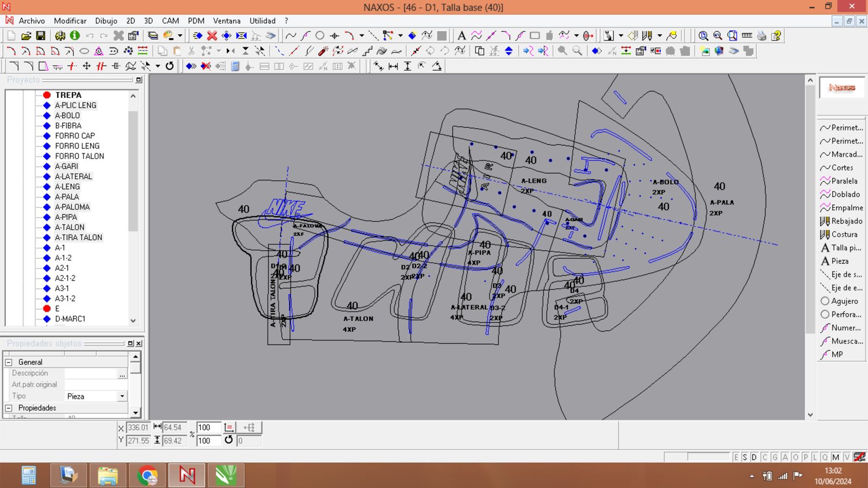Click the print icon in the toolbar
The image size is (868, 488).
pos(762,36)
